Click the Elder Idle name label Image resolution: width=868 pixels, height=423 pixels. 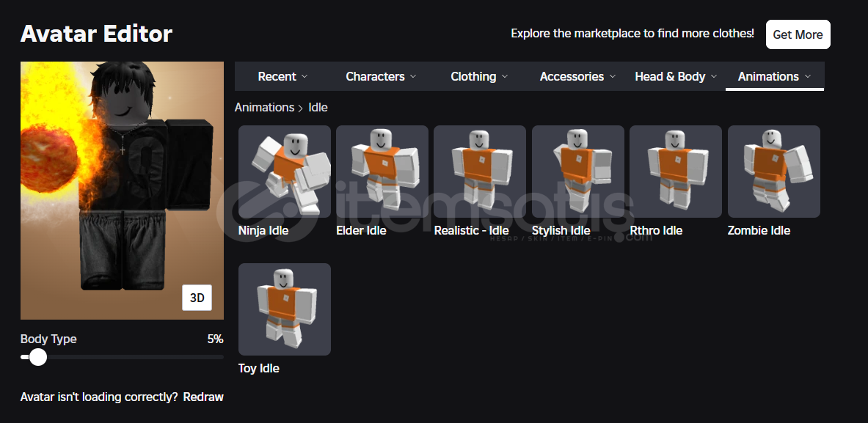click(361, 231)
